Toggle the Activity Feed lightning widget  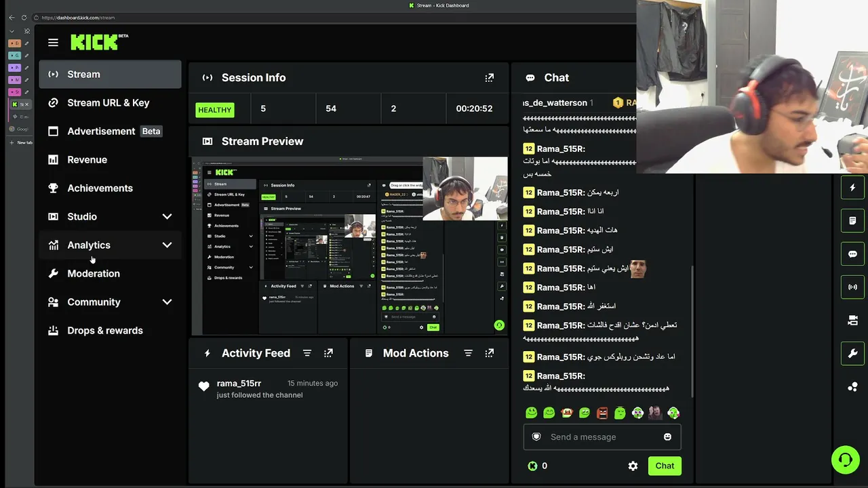pos(852,188)
